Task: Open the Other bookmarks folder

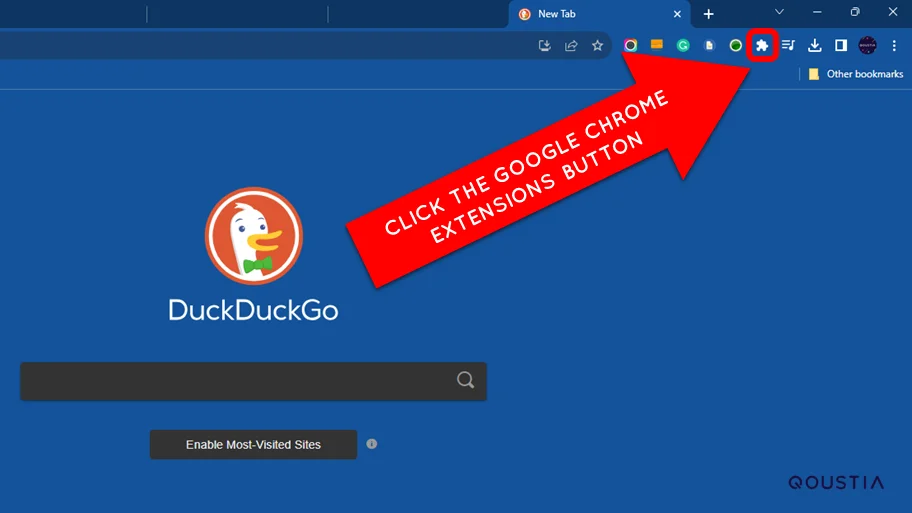Action: (856, 74)
